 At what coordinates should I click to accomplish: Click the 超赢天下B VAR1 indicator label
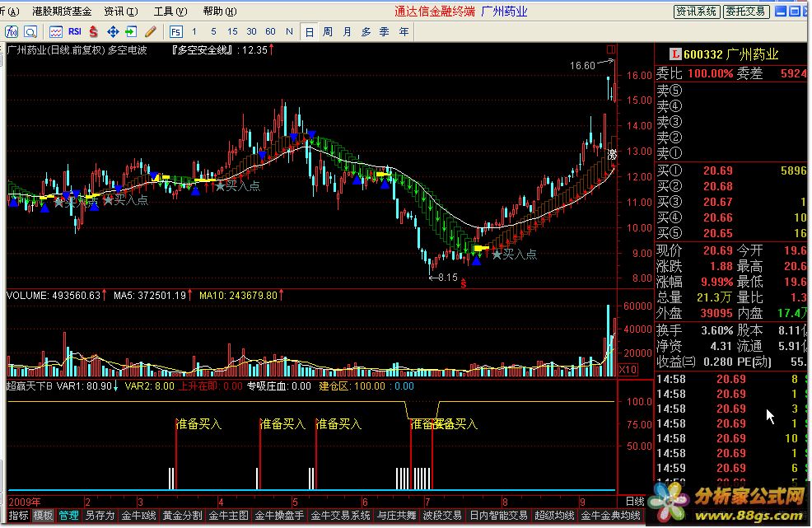tap(62, 386)
